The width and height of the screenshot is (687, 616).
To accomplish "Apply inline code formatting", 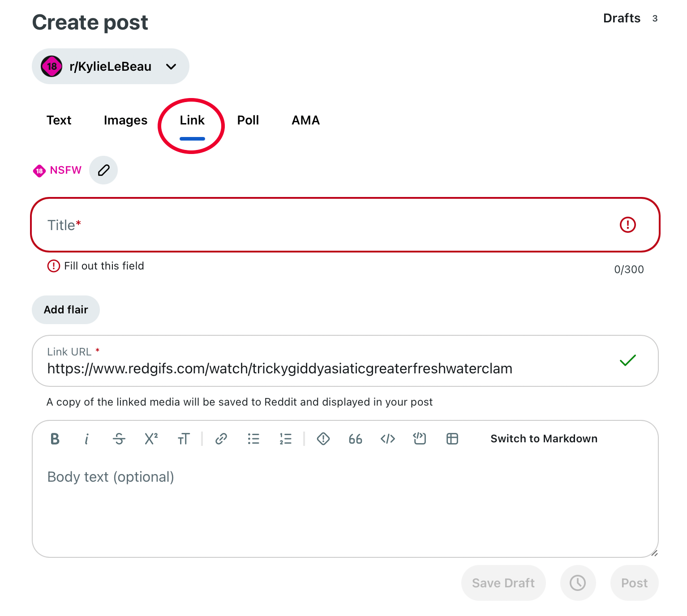I will click(x=388, y=439).
